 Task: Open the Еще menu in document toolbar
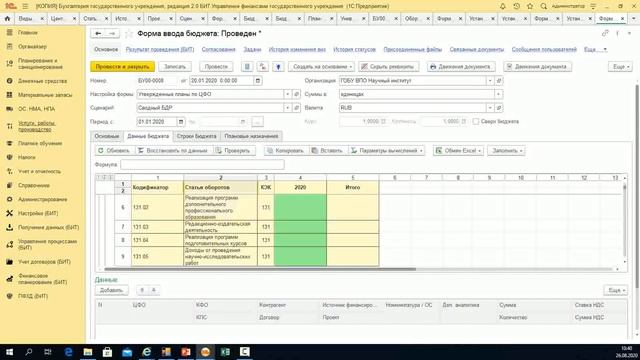click(x=621, y=67)
